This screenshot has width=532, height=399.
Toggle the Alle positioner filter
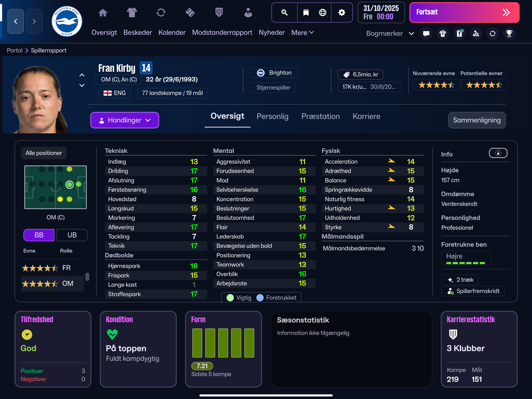coord(44,153)
